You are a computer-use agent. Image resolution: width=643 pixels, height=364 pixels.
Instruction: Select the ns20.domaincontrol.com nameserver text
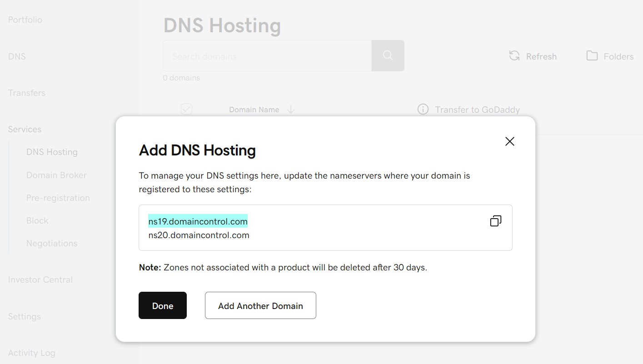[199, 235]
